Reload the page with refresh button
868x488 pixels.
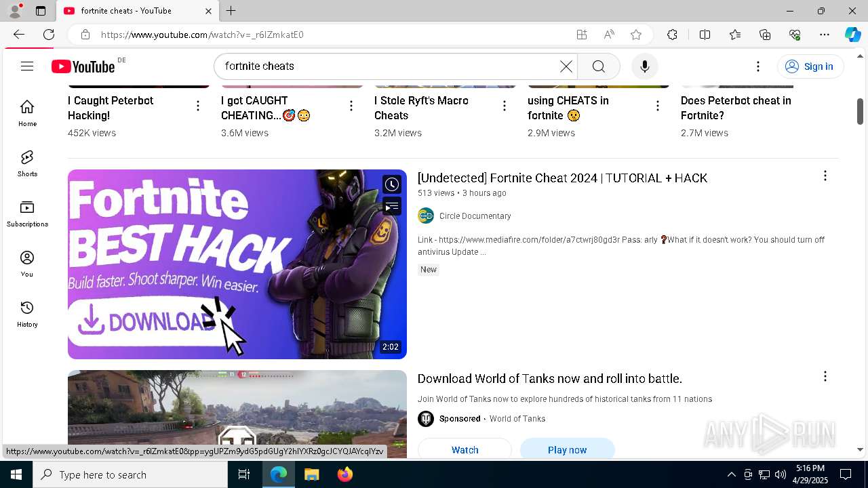click(49, 35)
